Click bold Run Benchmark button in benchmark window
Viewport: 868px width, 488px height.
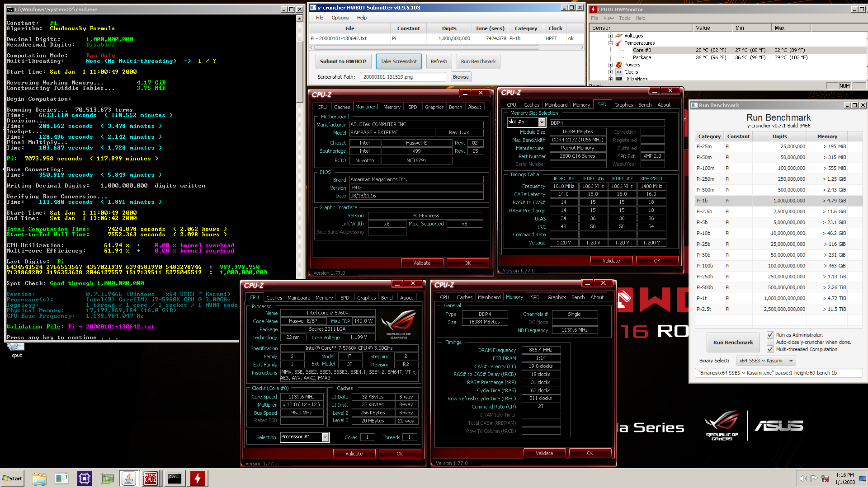pyautogui.click(x=733, y=343)
